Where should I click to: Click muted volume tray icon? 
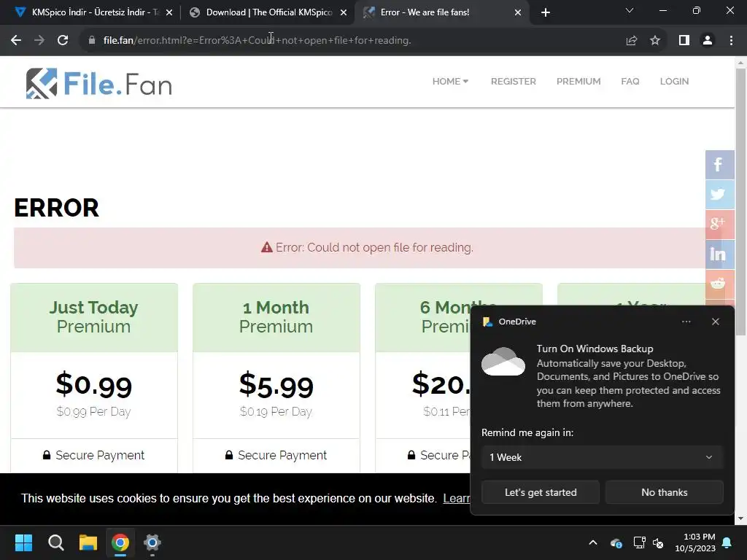(659, 542)
